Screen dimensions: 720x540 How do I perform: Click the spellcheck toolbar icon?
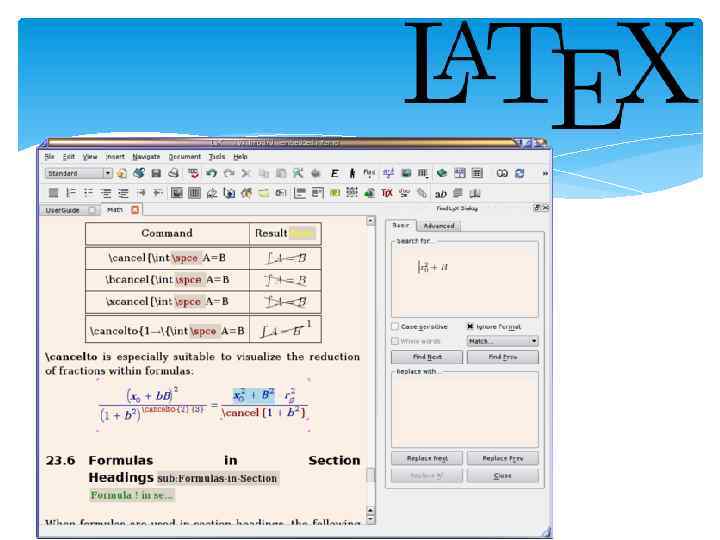pos(193,174)
